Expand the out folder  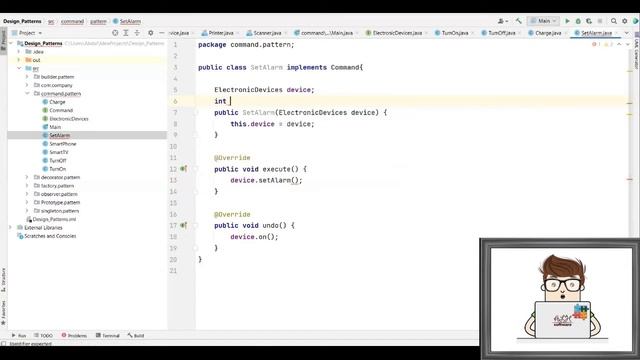(19, 60)
